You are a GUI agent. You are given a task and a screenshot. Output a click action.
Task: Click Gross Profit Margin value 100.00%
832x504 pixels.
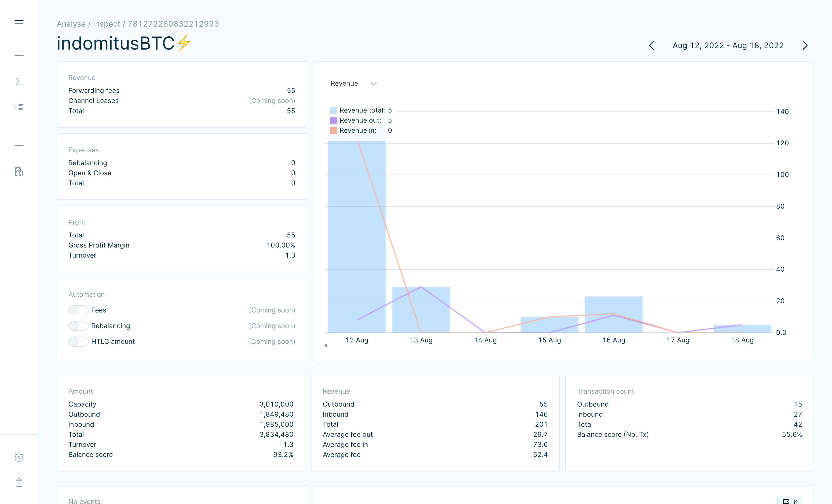click(x=281, y=245)
